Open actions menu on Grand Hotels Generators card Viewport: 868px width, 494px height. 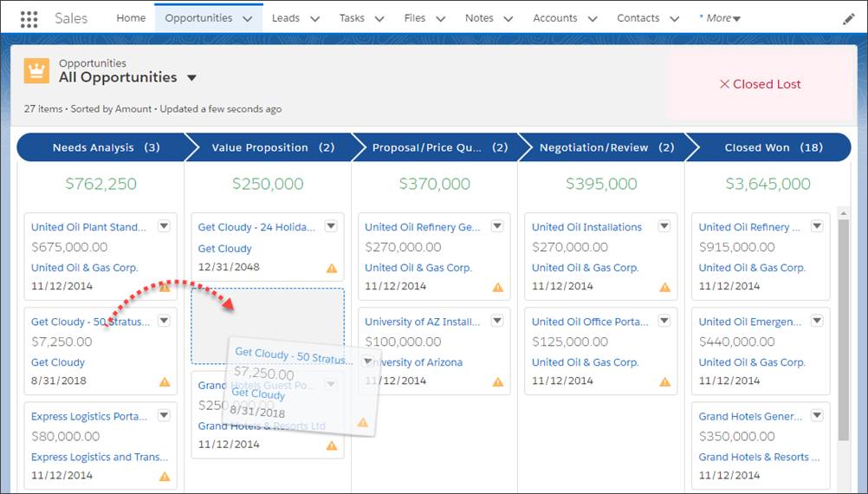(x=817, y=415)
